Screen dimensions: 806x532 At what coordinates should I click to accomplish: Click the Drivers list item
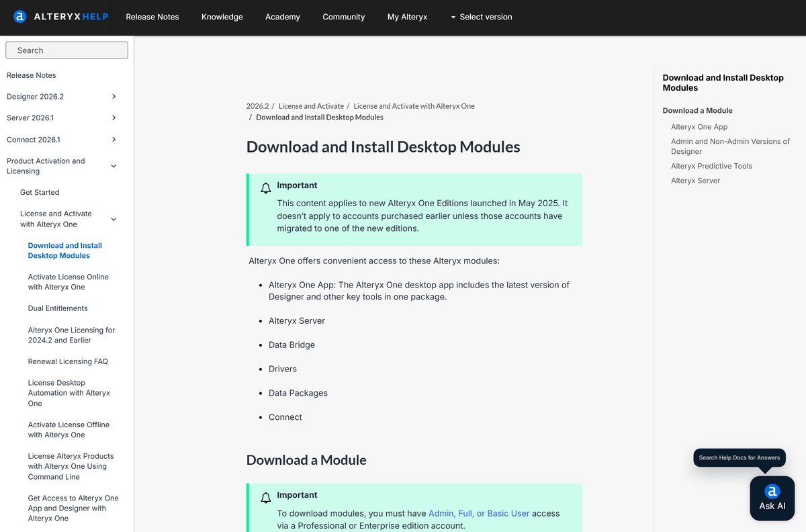click(x=283, y=369)
